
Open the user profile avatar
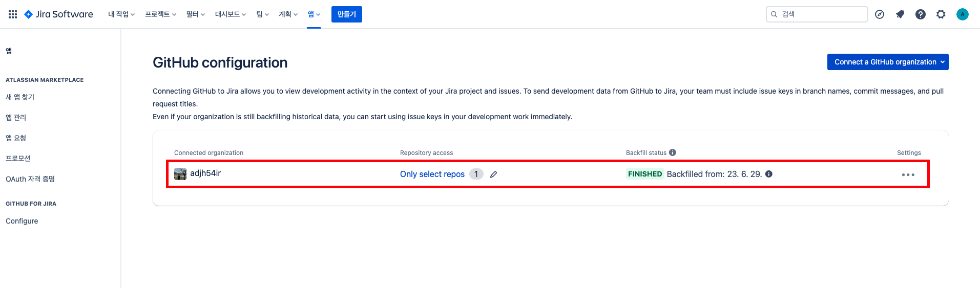[963, 14]
